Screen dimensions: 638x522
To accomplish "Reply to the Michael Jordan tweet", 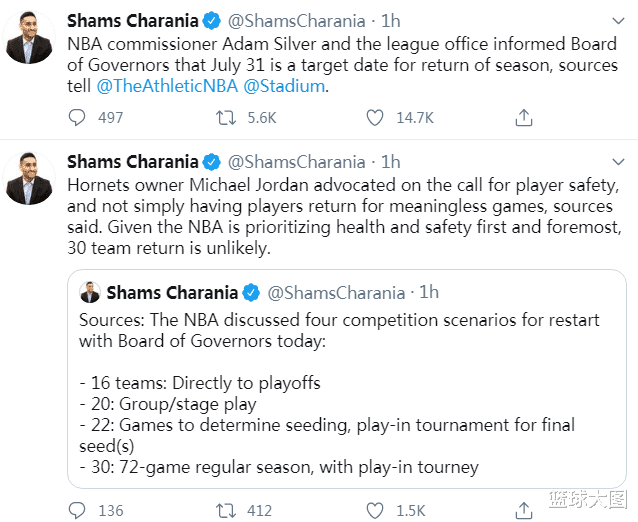I will pyautogui.click(x=77, y=510).
